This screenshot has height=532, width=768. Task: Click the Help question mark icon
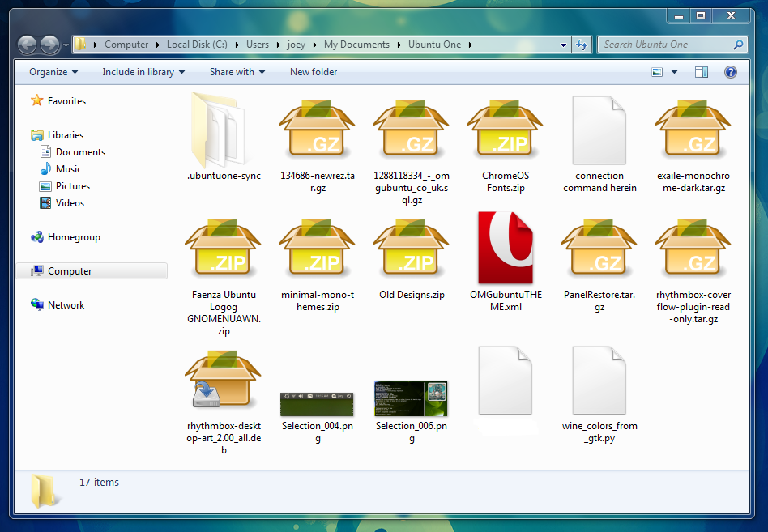730,72
